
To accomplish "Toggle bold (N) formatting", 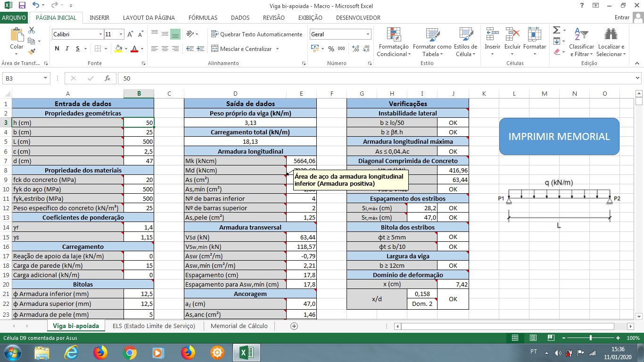I will 57,49.
